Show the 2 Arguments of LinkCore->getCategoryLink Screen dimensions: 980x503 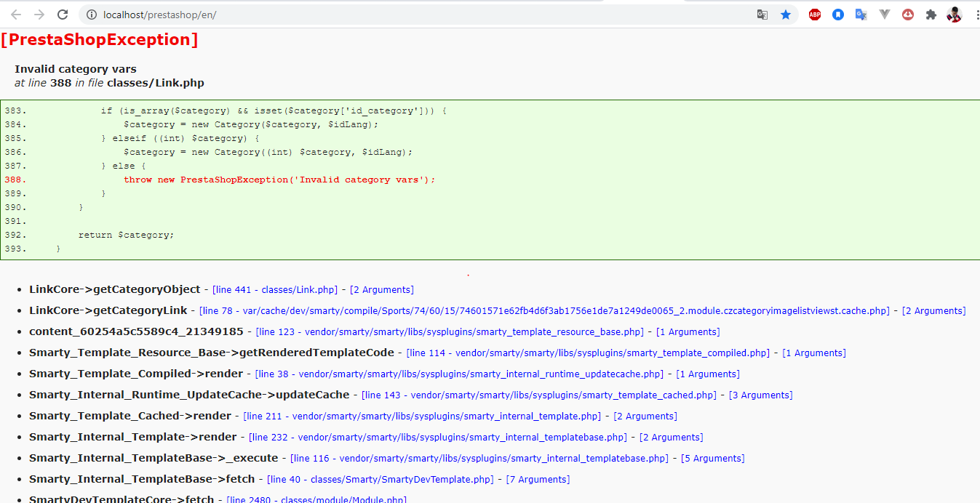(x=933, y=311)
